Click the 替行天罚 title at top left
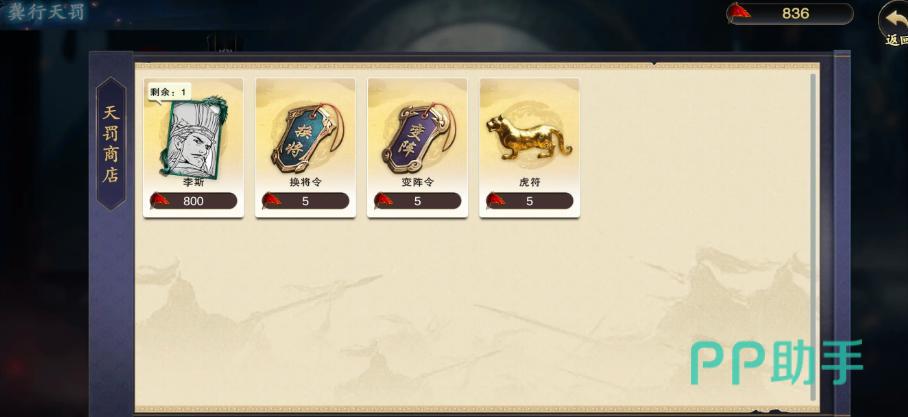Viewport: 908px width, 417px height. pyautogui.click(x=46, y=12)
